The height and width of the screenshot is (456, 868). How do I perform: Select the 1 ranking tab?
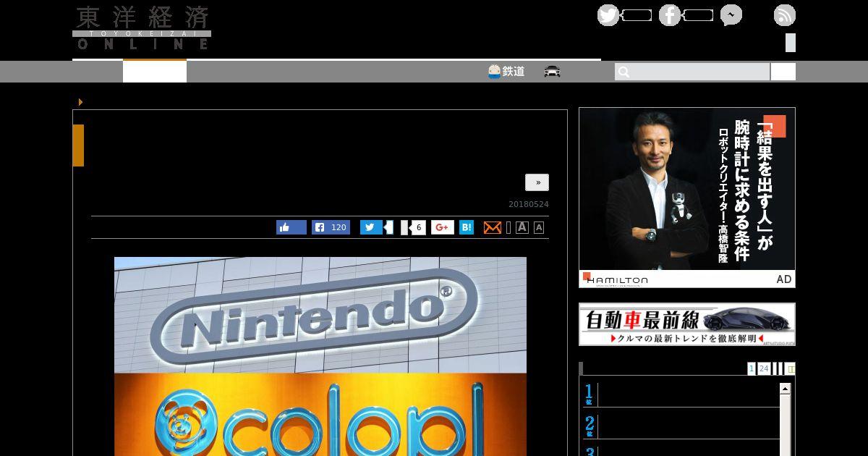pos(752,368)
